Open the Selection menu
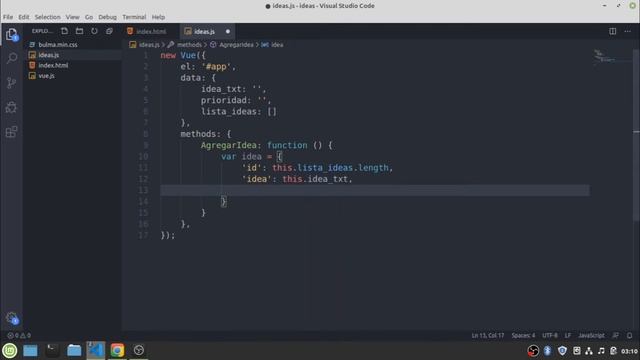640x360 pixels. 47,17
